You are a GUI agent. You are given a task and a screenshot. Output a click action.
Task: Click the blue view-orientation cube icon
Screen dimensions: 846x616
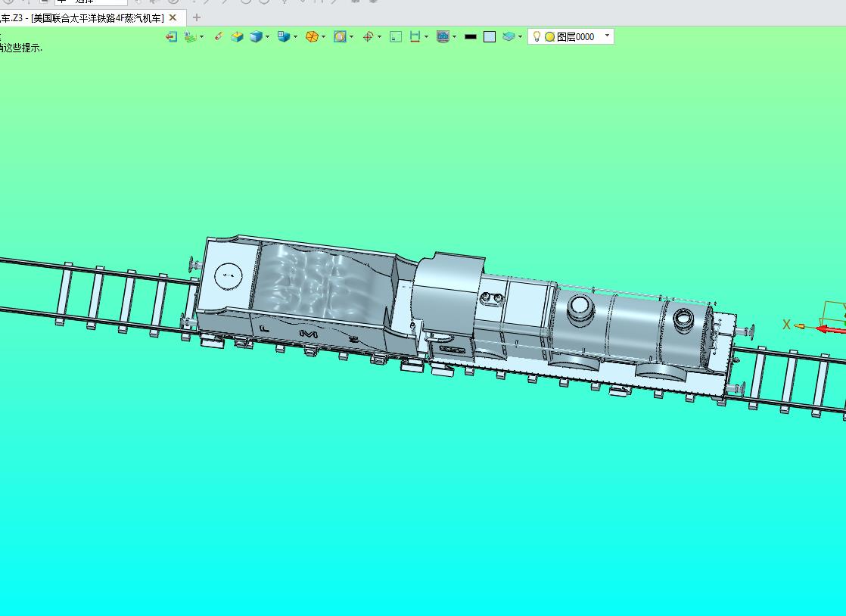pyautogui.click(x=283, y=36)
